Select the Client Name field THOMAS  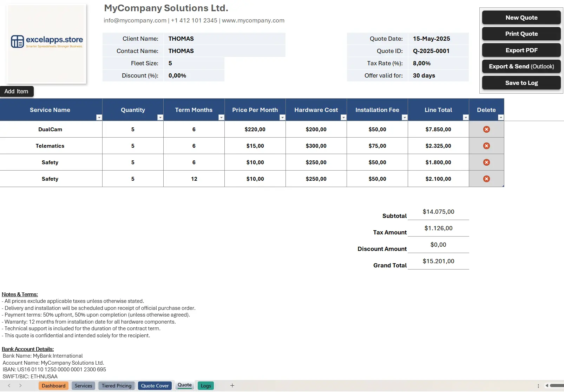[224, 39]
